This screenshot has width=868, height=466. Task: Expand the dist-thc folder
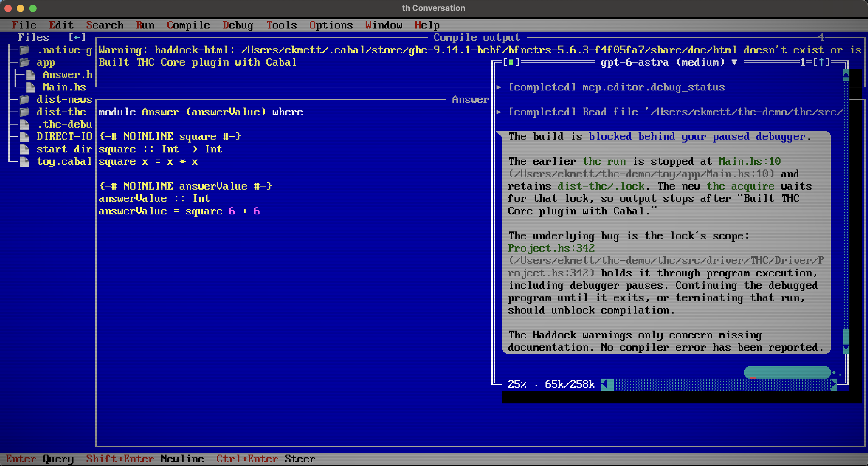(24, 112)
